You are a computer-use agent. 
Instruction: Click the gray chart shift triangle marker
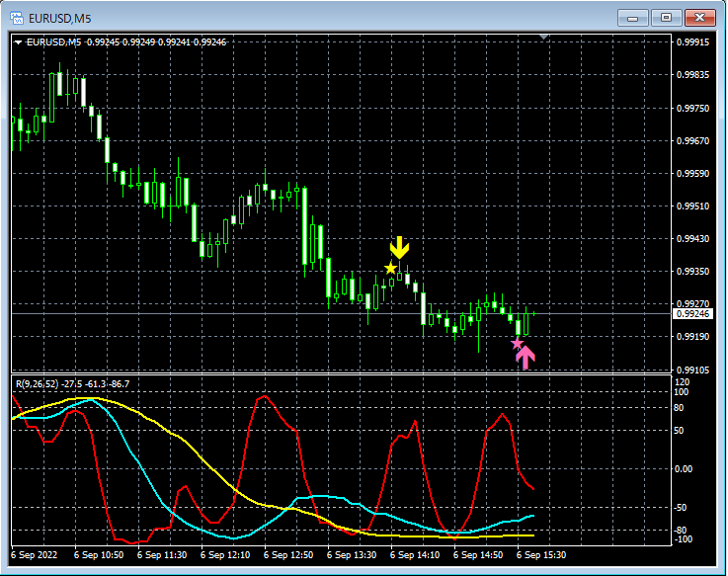(544, 37)
